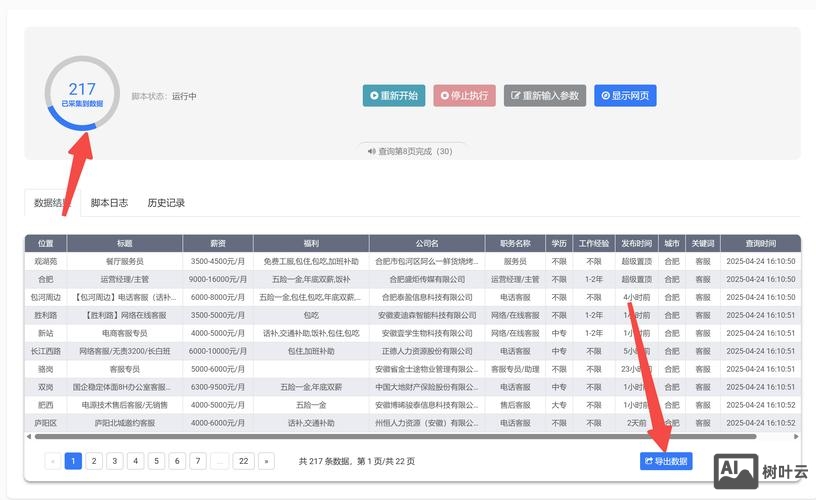This screenshot has width=816, height=500.
Task: Select the 客服专员 title cell
Action: coord(125,369)
